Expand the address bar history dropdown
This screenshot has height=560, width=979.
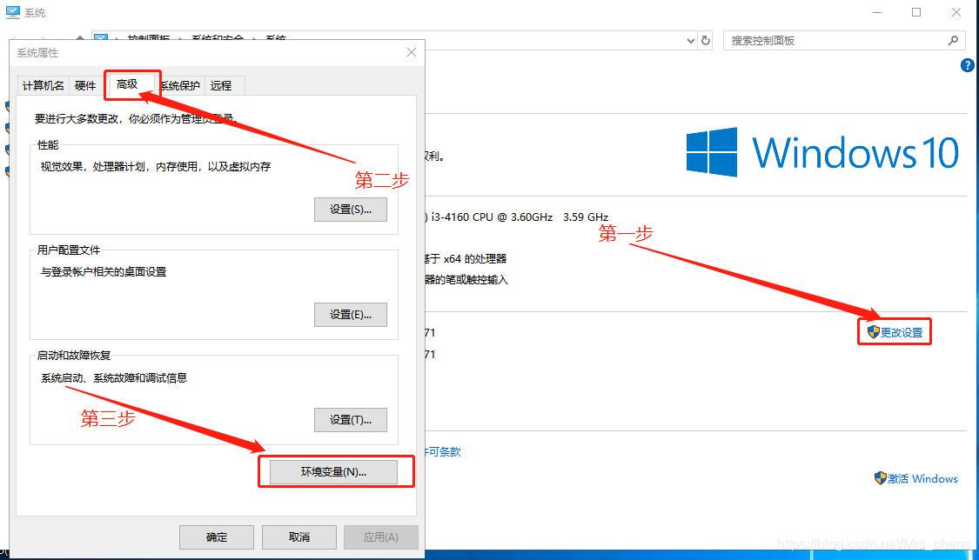pos(691,41)
